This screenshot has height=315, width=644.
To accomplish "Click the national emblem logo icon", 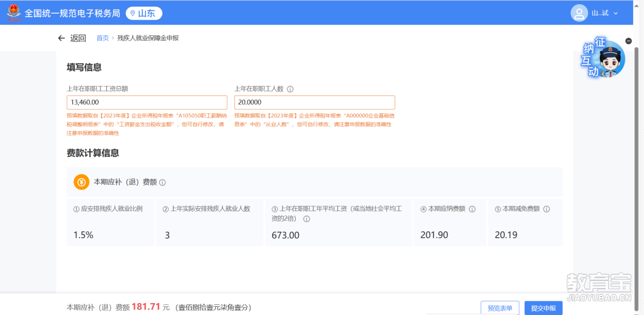I will point(13,13).
